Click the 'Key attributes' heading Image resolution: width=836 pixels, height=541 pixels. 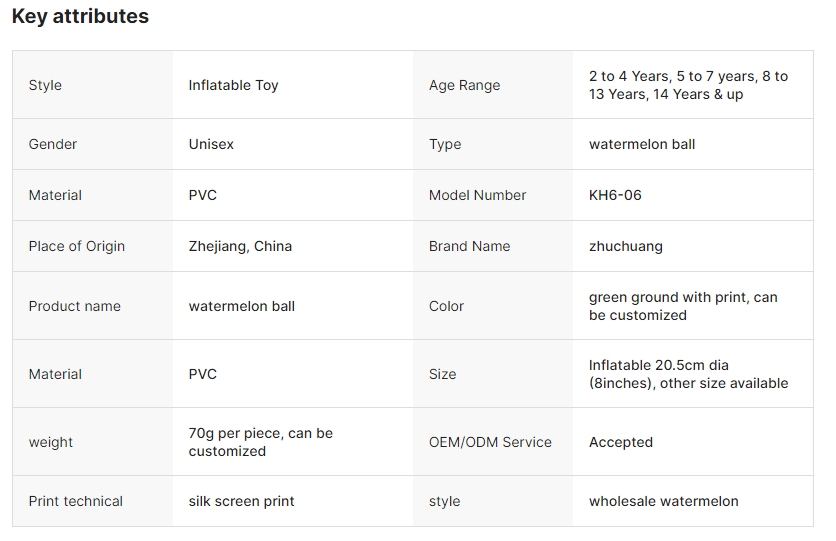pos(80,17)
